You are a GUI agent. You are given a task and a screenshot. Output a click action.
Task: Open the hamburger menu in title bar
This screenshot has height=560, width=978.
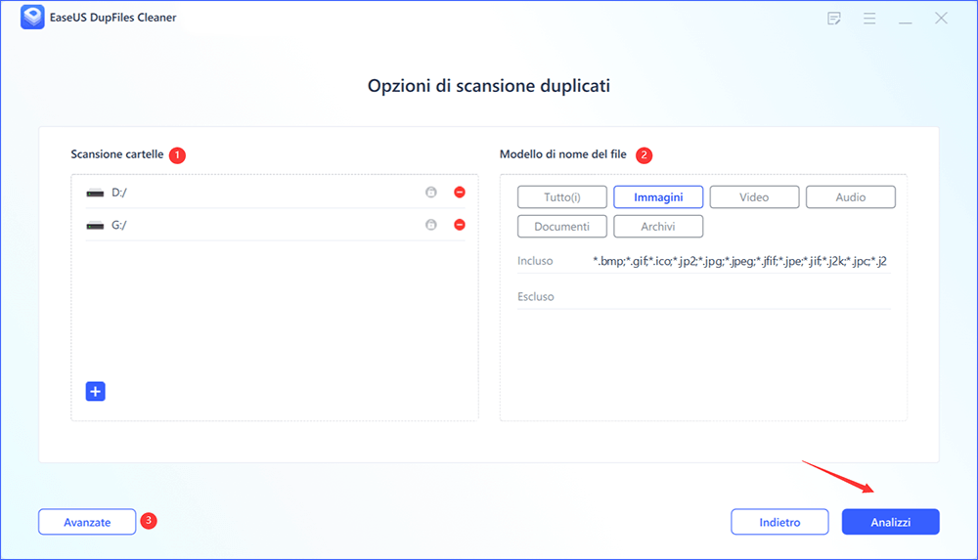point(869,19)
